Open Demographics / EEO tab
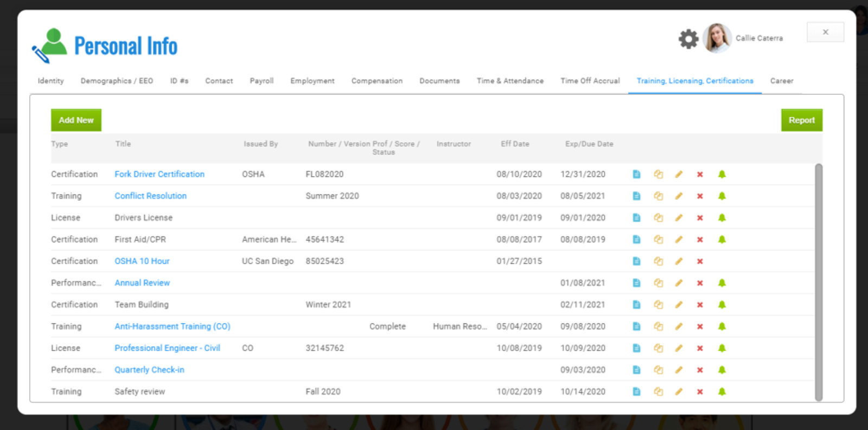Image resolution: width=868 pixels, height=430 pixels. coord(117,81)
